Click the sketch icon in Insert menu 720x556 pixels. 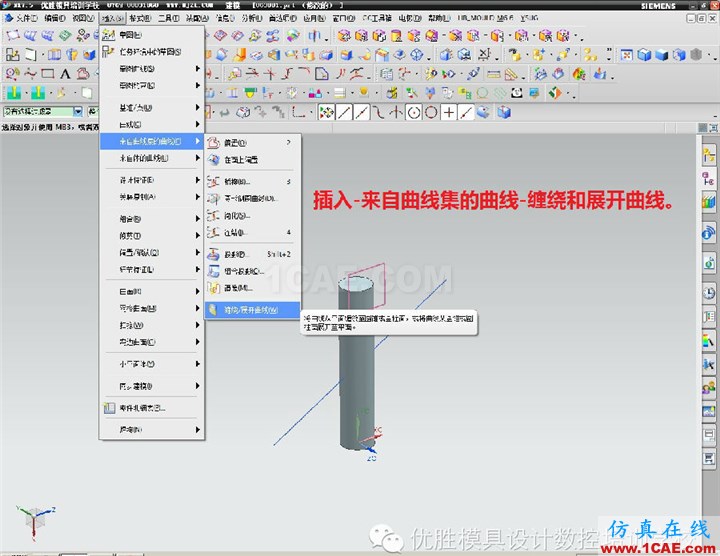(108, 35)
